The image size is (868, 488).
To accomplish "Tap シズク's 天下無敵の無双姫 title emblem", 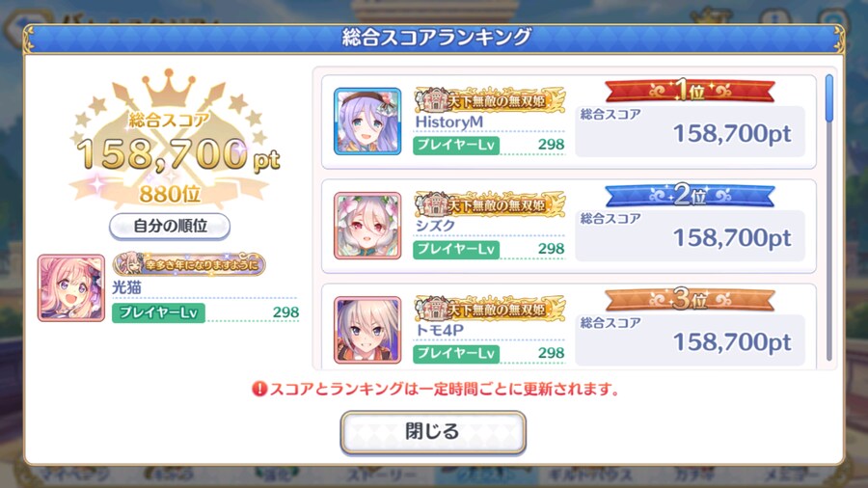I will tap(490, 204).
